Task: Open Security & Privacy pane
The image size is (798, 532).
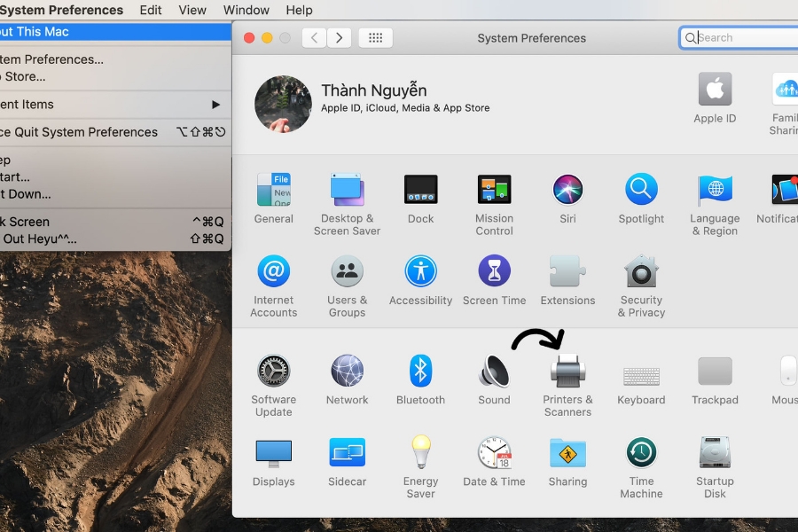Action: (641, 273)
